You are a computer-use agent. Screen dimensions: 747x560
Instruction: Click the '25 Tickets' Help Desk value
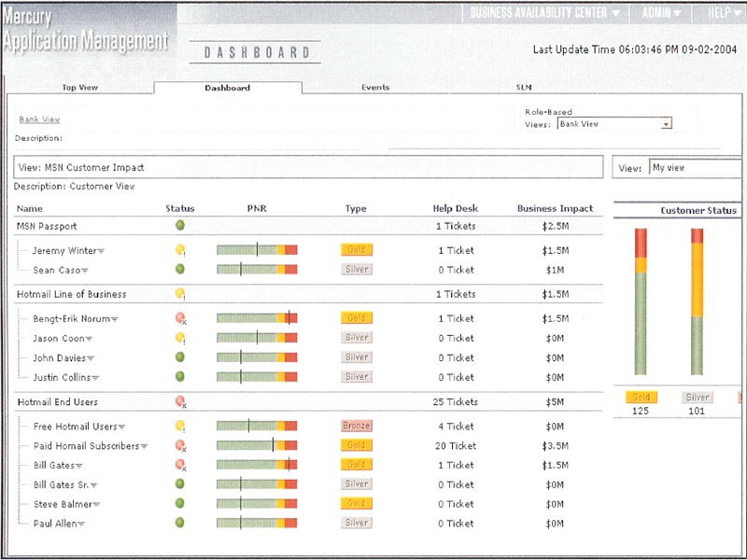click(456, 402)
